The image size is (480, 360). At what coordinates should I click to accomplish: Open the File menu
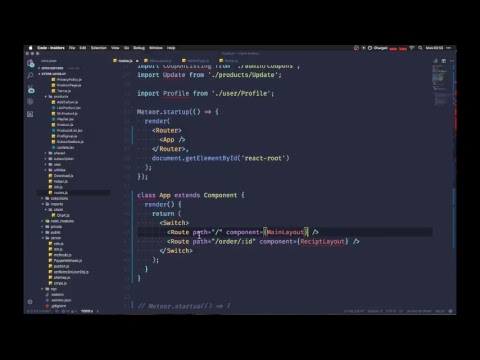(72, 48)
